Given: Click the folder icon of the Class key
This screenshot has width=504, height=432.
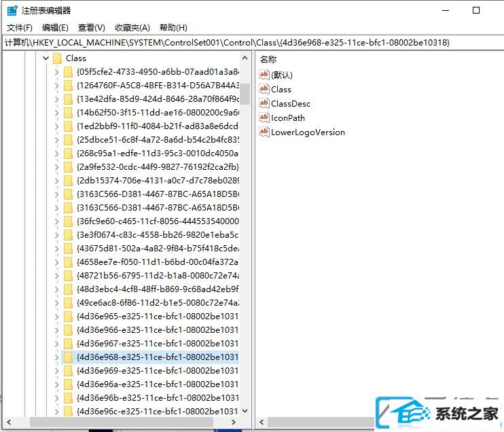Looking at the screenshot, I should [57, 58].
